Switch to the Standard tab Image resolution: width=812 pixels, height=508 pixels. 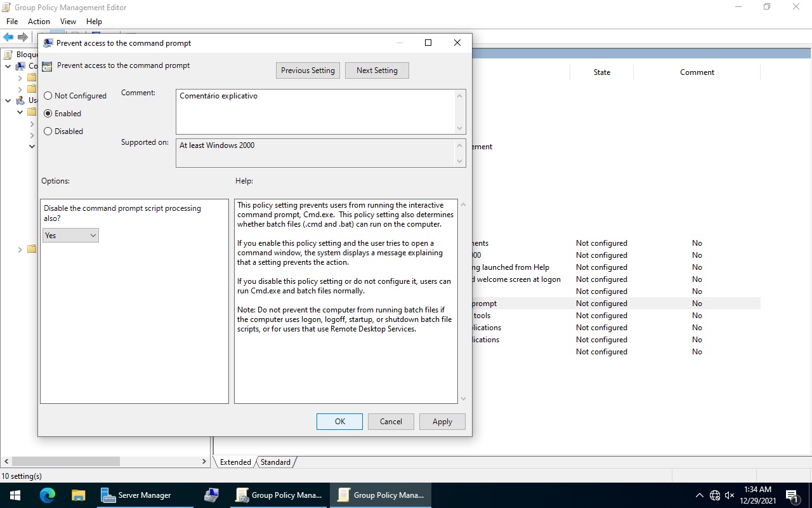pos(275,462)
